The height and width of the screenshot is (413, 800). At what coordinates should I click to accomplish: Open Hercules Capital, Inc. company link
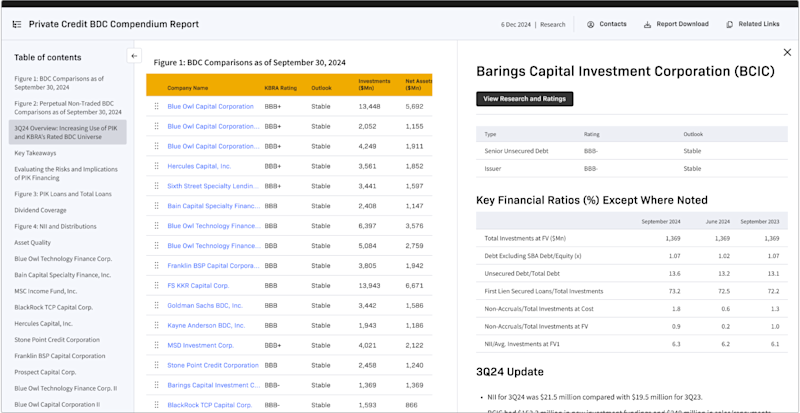point(199,166)
